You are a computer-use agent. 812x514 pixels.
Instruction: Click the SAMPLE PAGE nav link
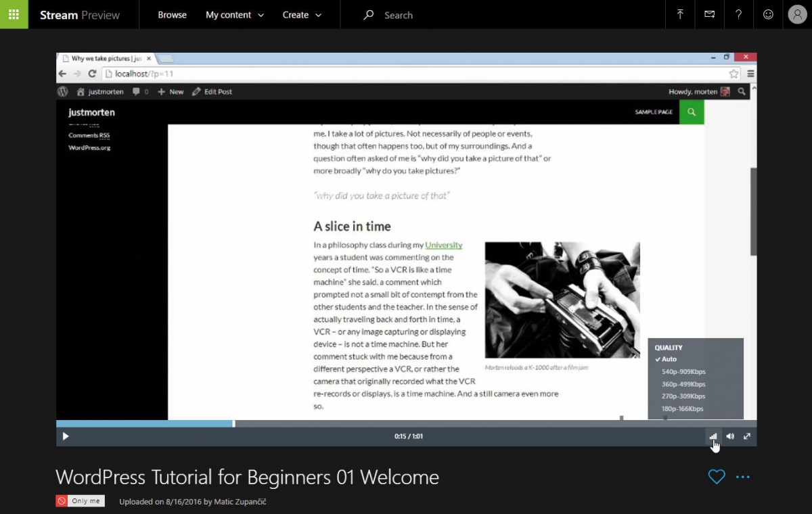coord(654,112)
